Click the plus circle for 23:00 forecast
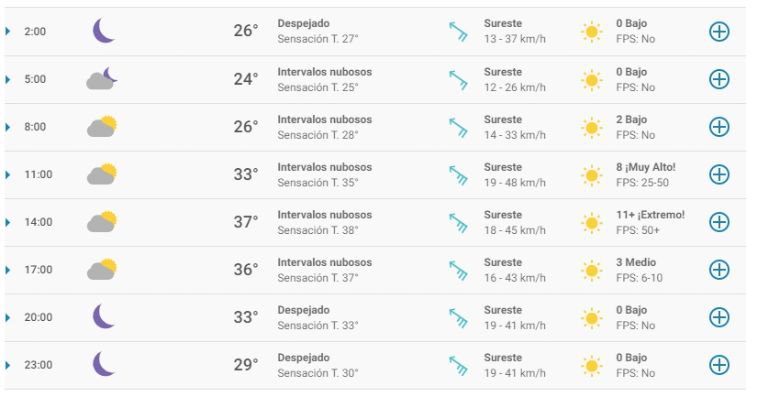The image size is (768, 400). pyautogui.click(x=719, y=365)
